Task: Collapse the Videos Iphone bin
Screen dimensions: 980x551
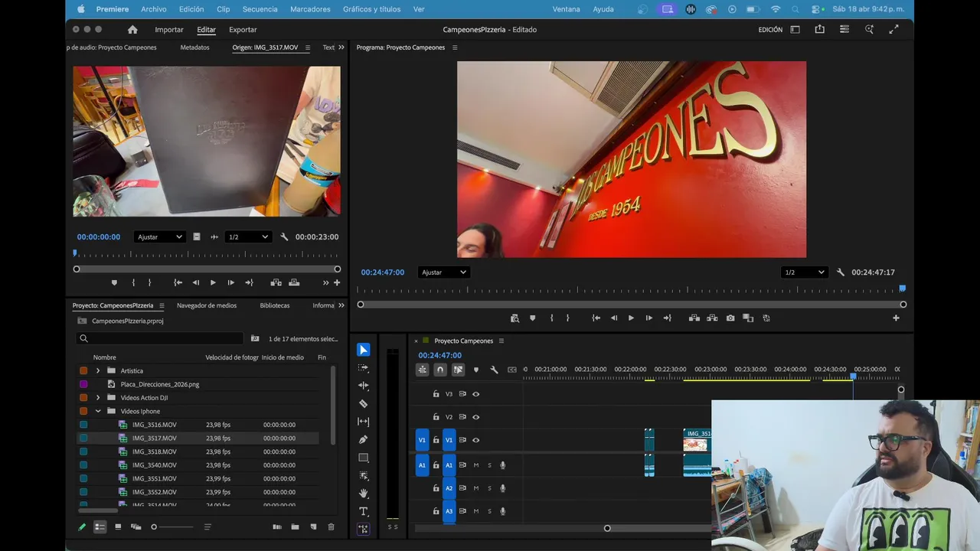Action: [98, 412]
